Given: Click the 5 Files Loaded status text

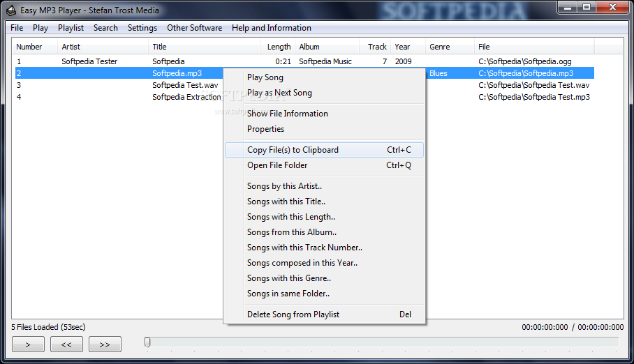Looking at the screenshot, I should (x=48, y=327).
